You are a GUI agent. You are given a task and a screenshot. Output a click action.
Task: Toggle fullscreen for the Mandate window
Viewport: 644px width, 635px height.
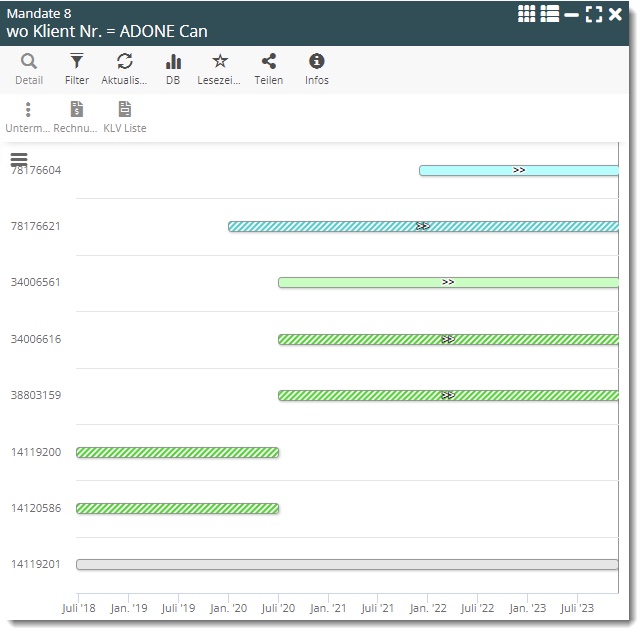594,14
